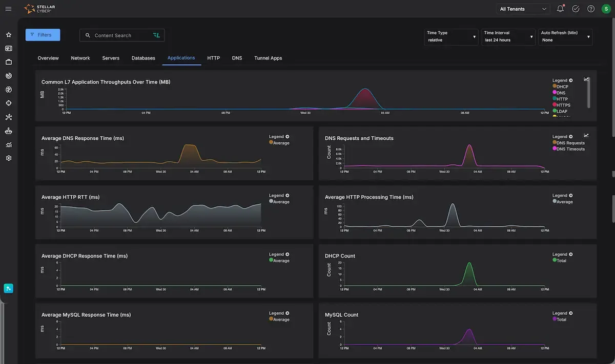Open the All Tenants dropdown
The height and width of the screenshot is (364, 615).
(x=523, y=9)
